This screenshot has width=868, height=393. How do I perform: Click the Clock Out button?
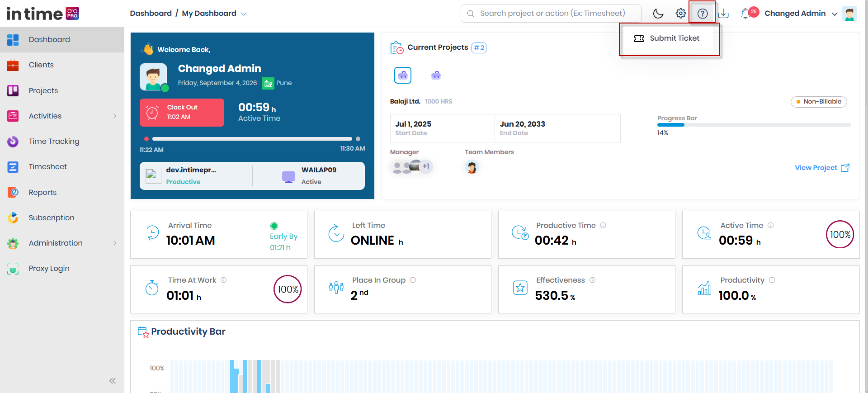[x=182, y=112]
